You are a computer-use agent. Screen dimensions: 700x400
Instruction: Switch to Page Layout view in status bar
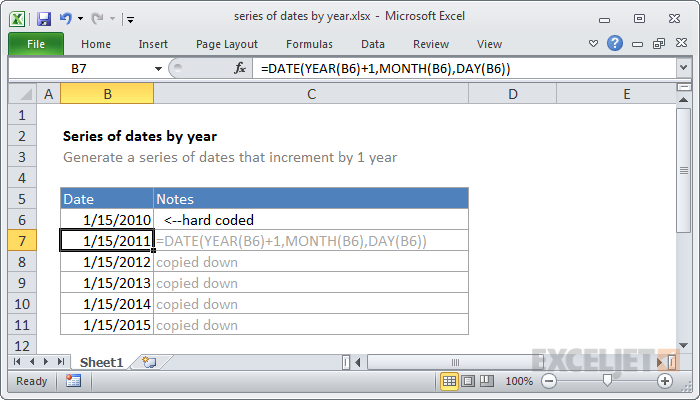tap(469, 381)
